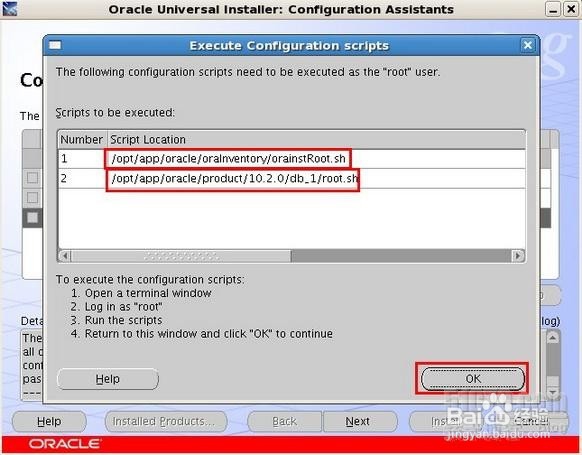Click the scripts table right scroll arrow
582x455 pixels.
(x=517, y=256)
